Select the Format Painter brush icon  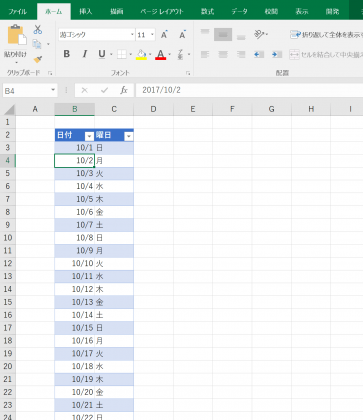(38, 59)
